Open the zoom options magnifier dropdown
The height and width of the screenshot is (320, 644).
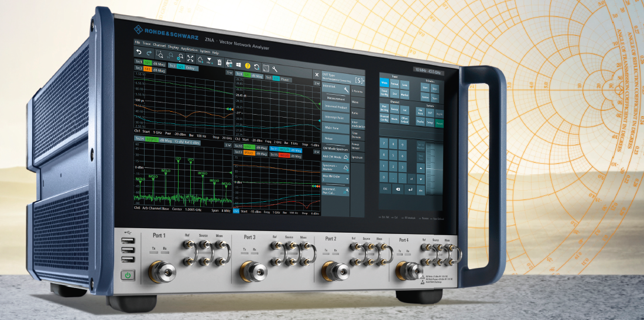pyautogui.click(x=180, y=57)
